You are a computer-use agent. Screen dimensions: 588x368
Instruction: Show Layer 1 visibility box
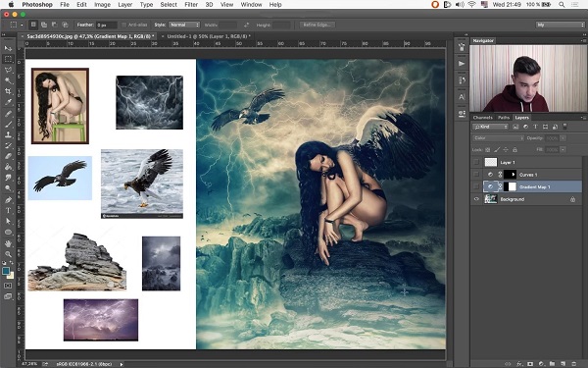click(x=476, y=162)
